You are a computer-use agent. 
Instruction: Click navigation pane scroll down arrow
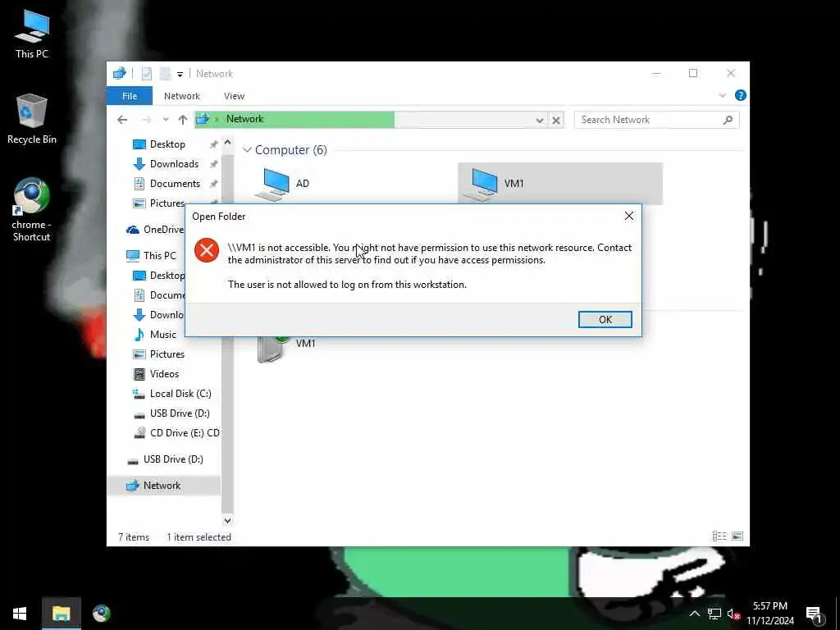227,520
